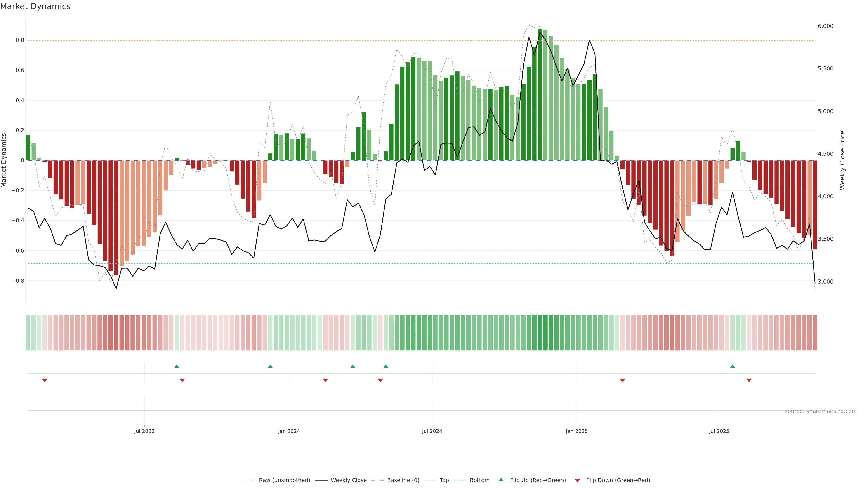Click the Market Dynamics chart title
The height and width of the screenshot is (488, 868).
(35, 6)
